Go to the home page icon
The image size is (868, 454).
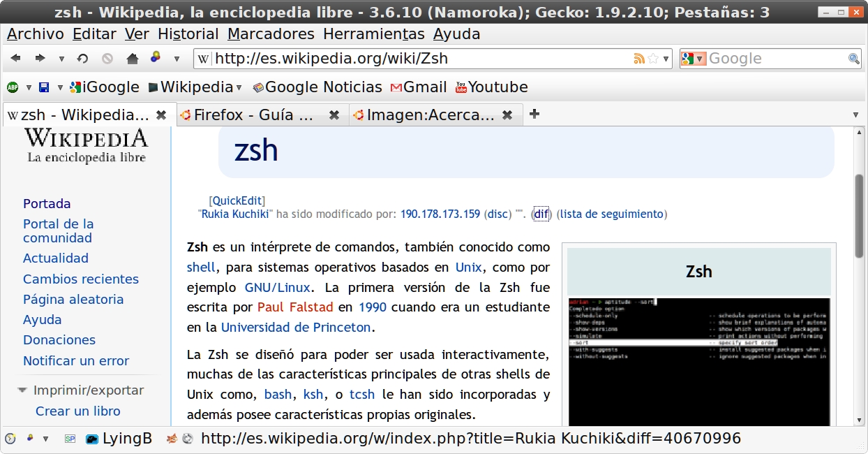(133, 59)
